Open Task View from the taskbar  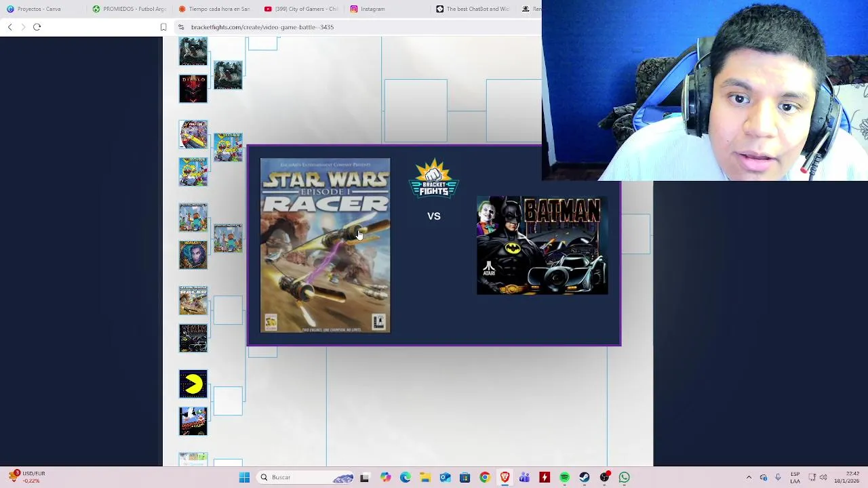point(364,478)
